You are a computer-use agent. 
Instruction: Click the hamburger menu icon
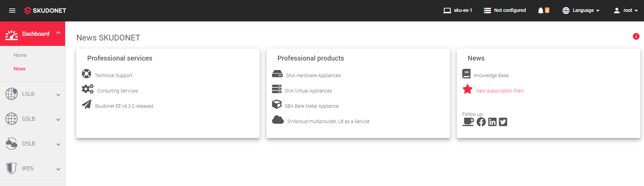pos(12,11)
